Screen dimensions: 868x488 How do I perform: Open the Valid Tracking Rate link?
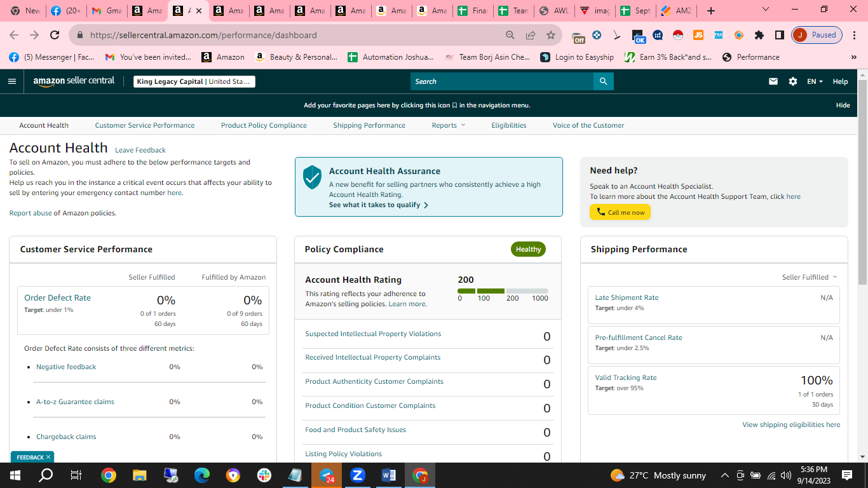[x=626, y=377]
